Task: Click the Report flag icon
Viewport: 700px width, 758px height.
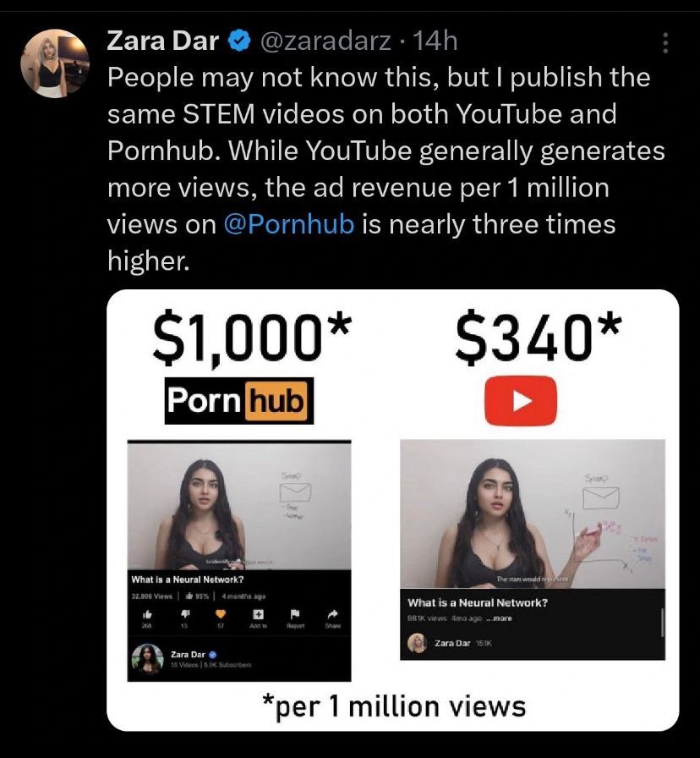Action: point(295,614)
